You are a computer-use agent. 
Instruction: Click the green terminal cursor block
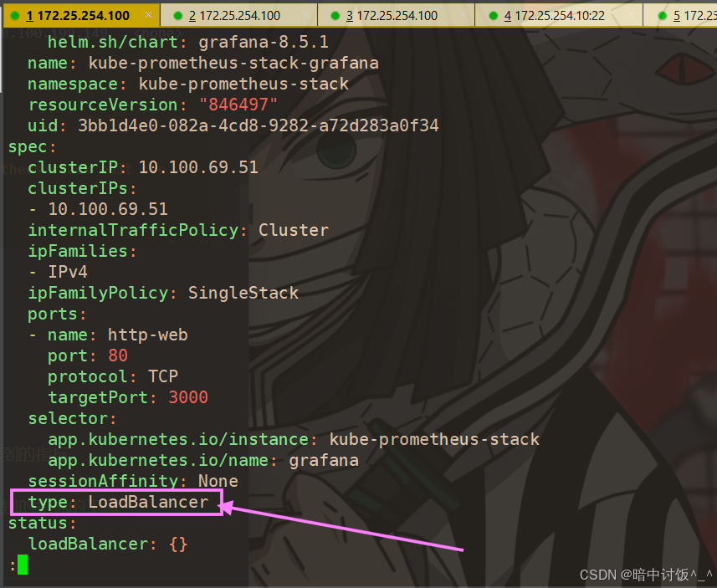pos(23,565)
